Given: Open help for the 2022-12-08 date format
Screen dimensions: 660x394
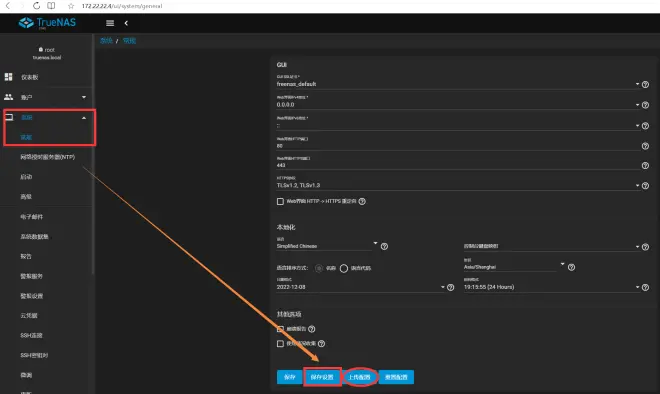Looking at the screenshot, I should (x=450, y=288).
